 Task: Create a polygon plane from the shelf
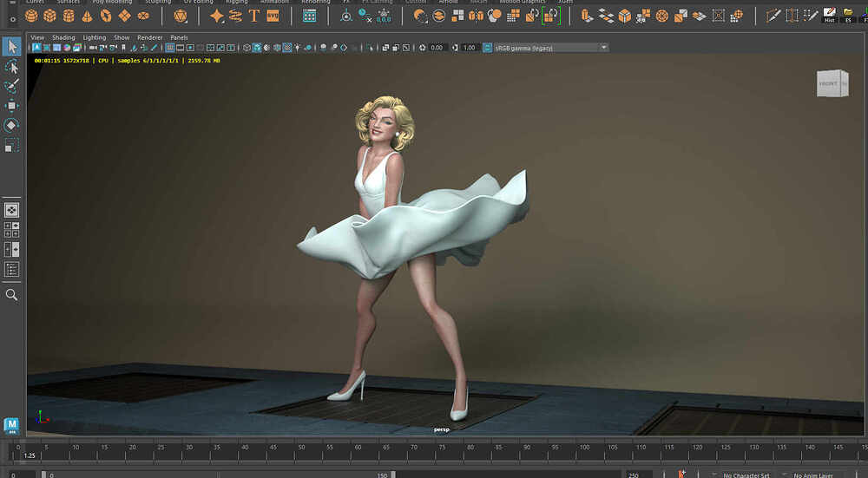click(x=124, y=16)
